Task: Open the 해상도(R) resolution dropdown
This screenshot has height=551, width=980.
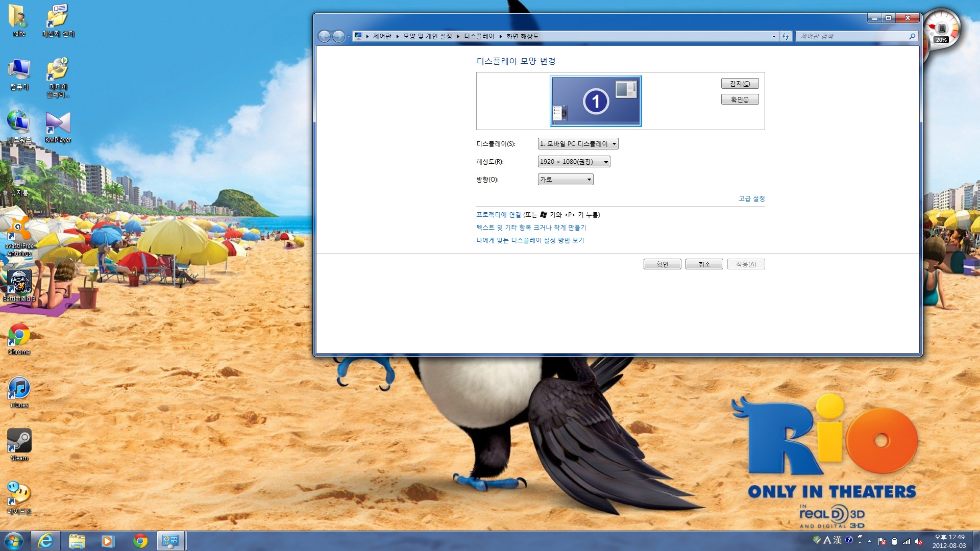Action: pyautogui.click(x=574, y=162)
